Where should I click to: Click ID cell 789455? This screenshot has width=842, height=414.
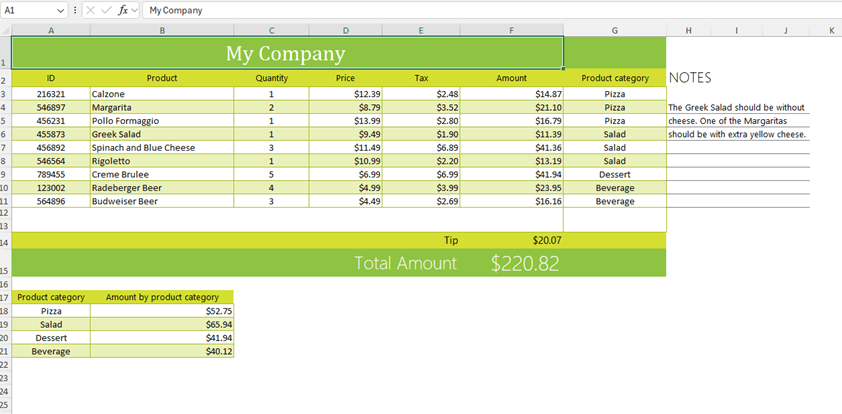click(51, 175)
